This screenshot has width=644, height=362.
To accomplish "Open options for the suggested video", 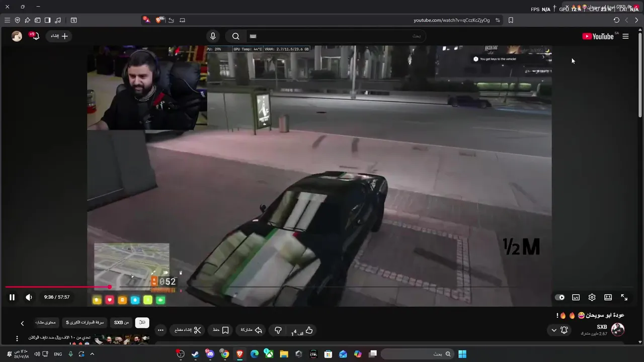I will coord(17,339).
